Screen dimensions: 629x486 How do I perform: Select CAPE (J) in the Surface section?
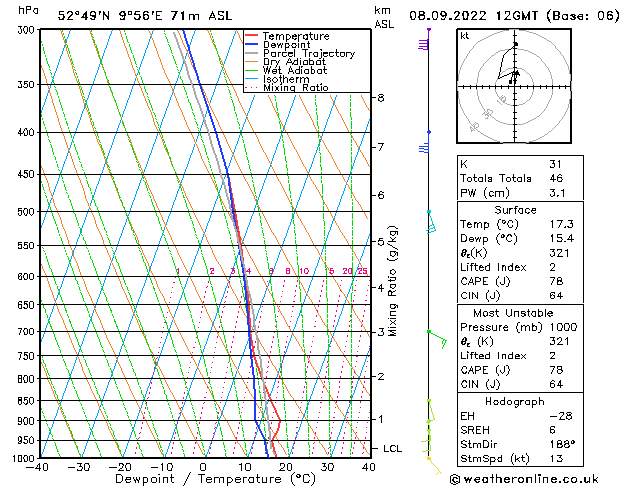(485, 281)
